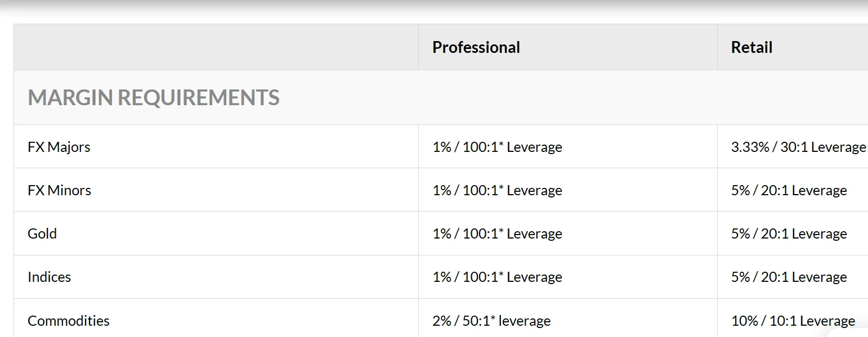Click the FX Majors row label
Viewport: 868px width, 337px height.
tap(59, 147)
